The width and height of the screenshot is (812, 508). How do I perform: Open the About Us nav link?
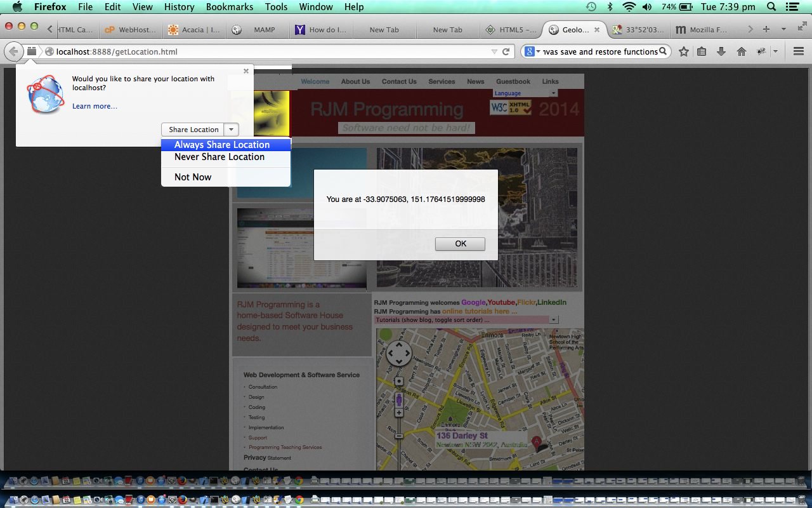tap(355, 81)
